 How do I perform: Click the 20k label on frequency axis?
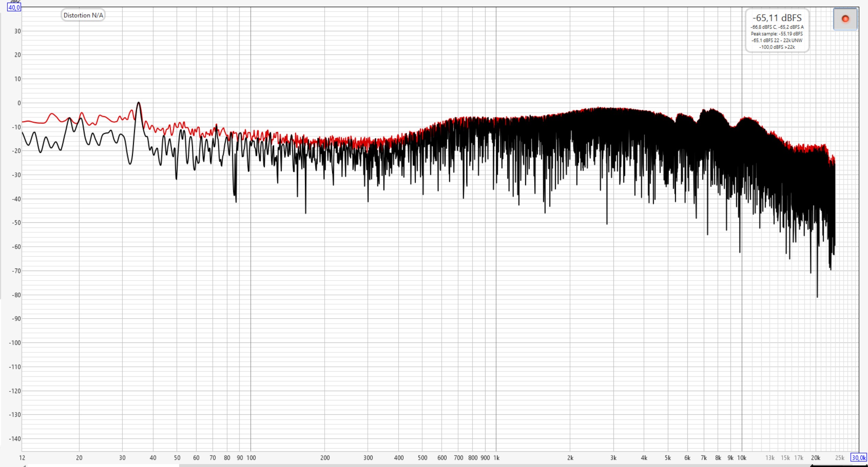[815, 458]
